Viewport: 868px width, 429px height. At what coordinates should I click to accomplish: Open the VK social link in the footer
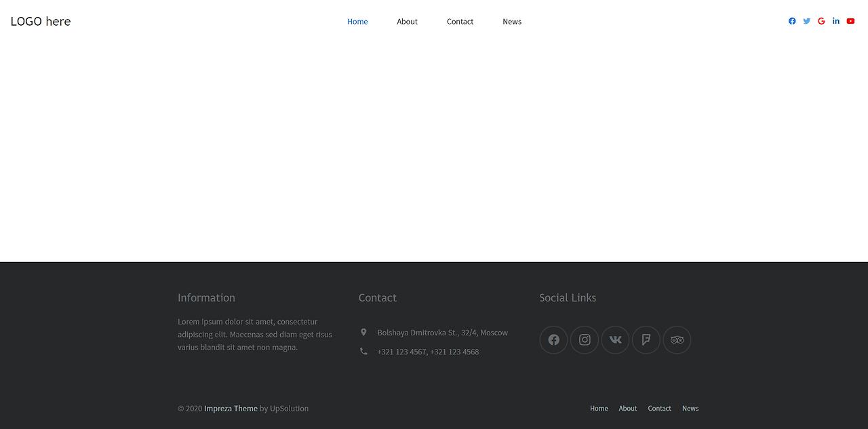pyautogui.click(x=615, y=340)
